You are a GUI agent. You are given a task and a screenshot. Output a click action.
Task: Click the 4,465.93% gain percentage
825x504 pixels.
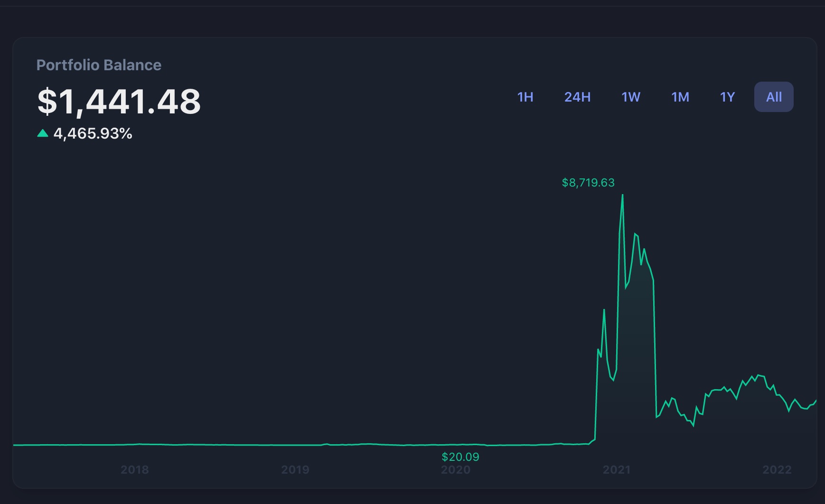92,134
